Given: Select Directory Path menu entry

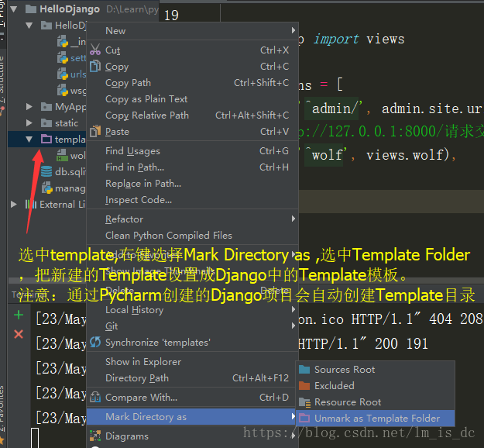Looking at the screenshot, I should [192, 378].
